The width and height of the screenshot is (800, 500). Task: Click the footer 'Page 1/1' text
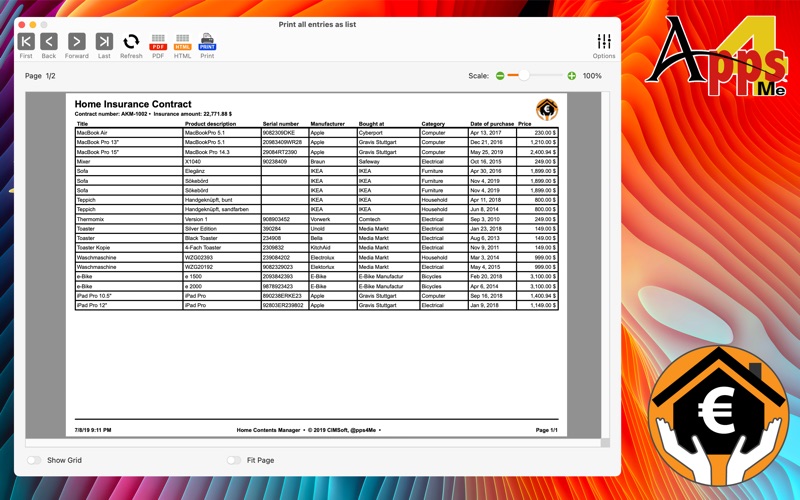(546, 430)
